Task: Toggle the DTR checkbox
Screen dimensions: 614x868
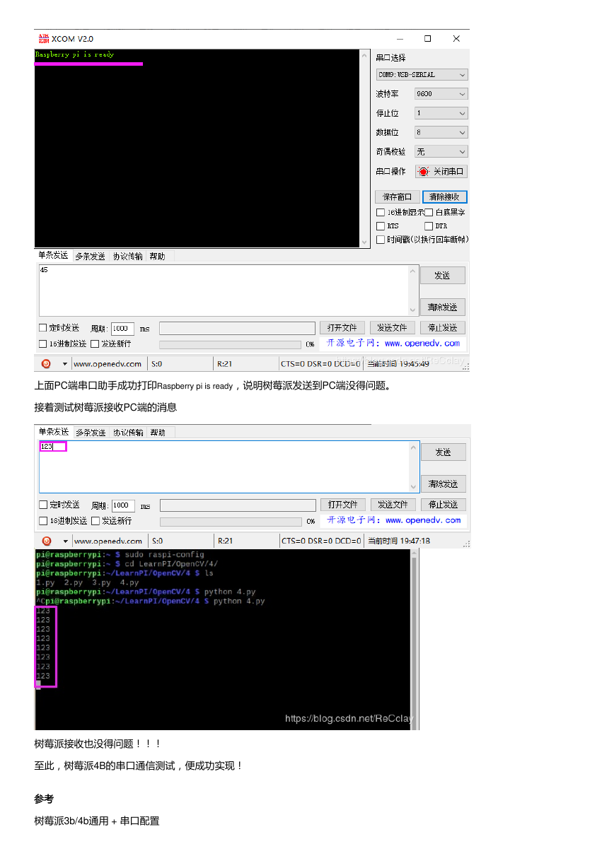Action: 429,226
